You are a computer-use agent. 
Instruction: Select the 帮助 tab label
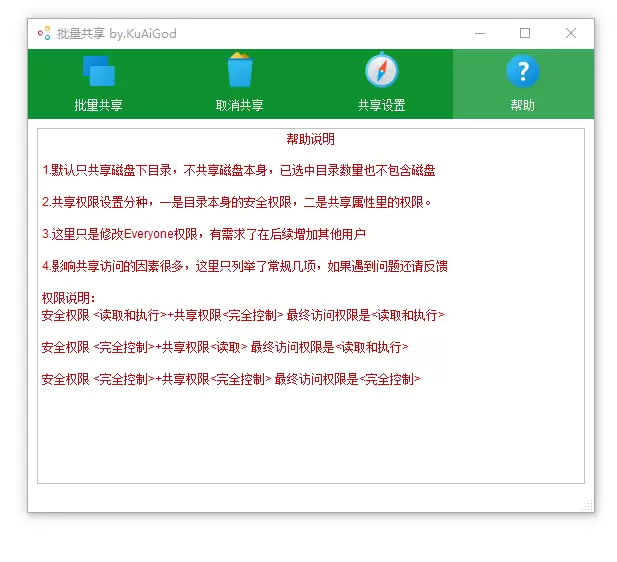(523, 105)
